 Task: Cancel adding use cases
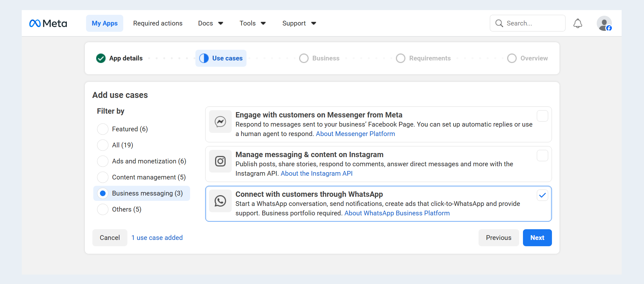pyautogui.click(x=110, y=238)
